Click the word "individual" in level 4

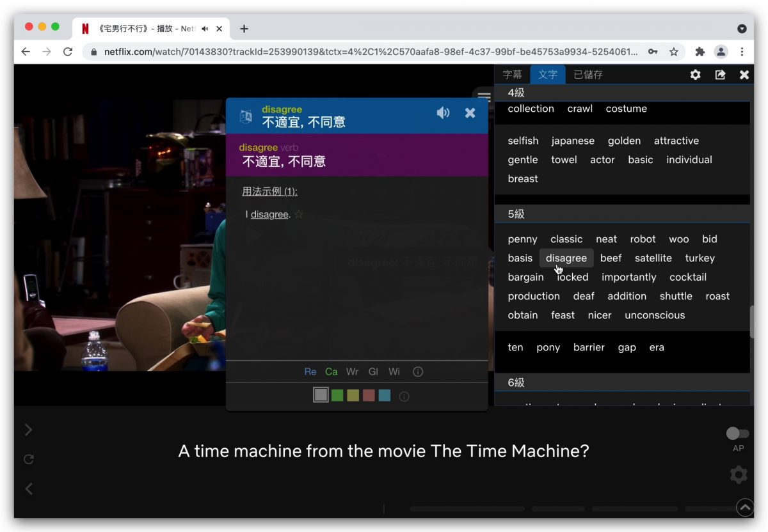pyautogui.click(x=689, y=160)
